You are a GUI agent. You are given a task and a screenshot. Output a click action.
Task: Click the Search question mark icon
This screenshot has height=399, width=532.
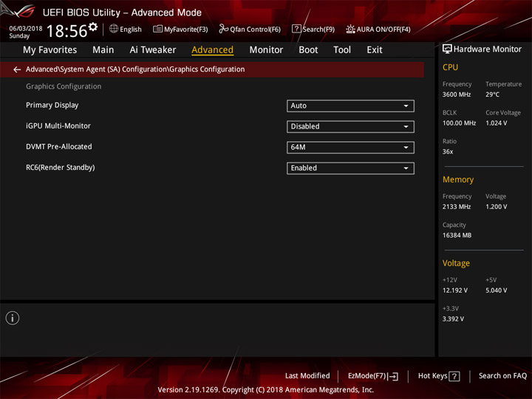click(x=296, y=29)
